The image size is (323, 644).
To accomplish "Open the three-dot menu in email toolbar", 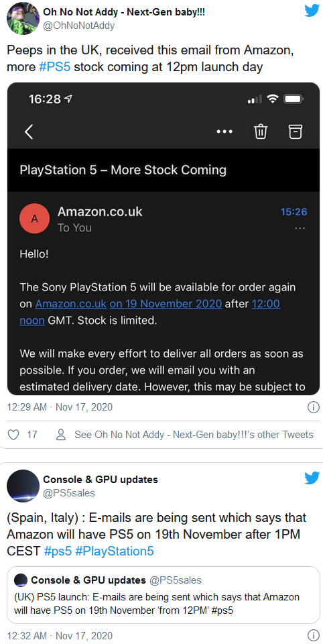I will coord(224,132).
